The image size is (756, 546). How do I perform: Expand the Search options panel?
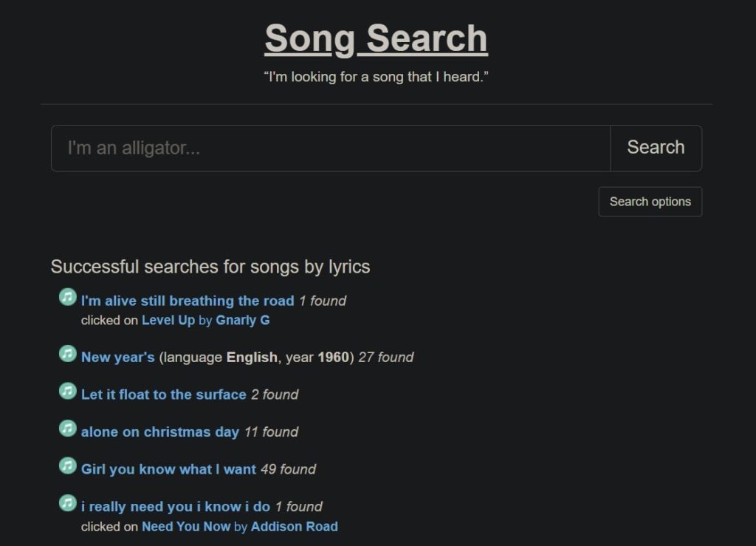650,202
